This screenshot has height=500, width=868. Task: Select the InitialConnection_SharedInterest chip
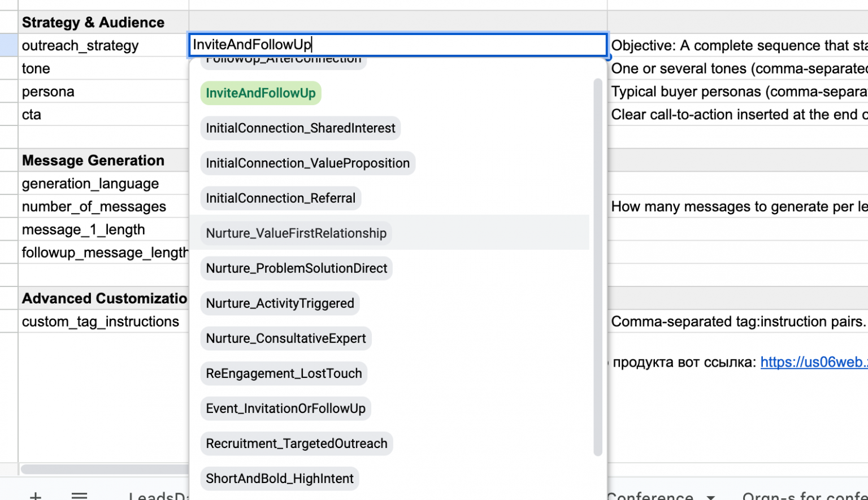300,128
